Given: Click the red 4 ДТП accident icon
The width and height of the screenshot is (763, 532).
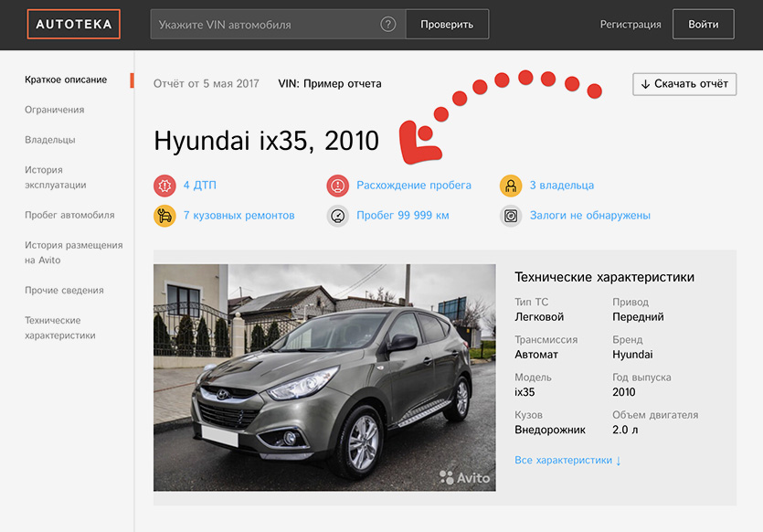Looking at the screenshot, I should coord(164,186).
